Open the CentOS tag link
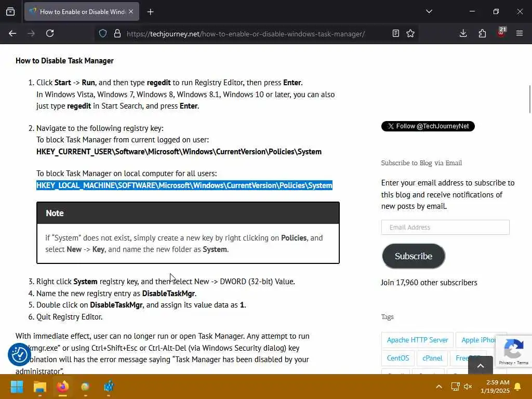This screenshot has width=532, height=399. 397,358
